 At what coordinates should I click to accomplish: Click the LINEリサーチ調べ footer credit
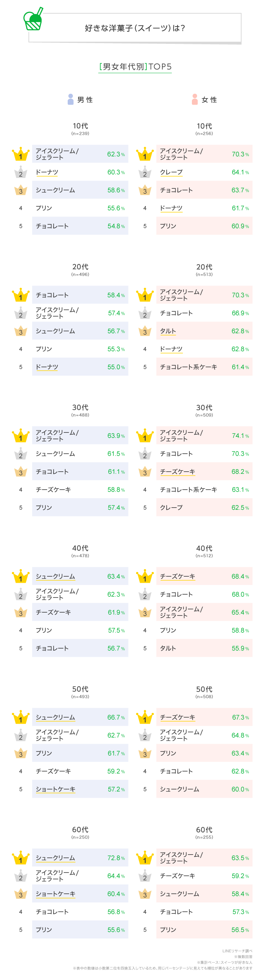237,951
